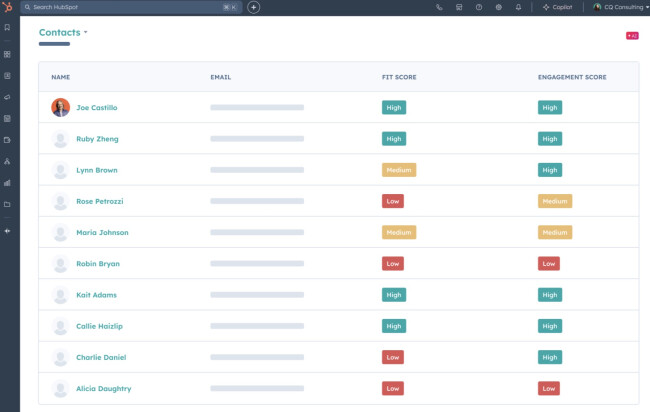Open the phone calling icon
650x412 pixels.
pos(440,7)
